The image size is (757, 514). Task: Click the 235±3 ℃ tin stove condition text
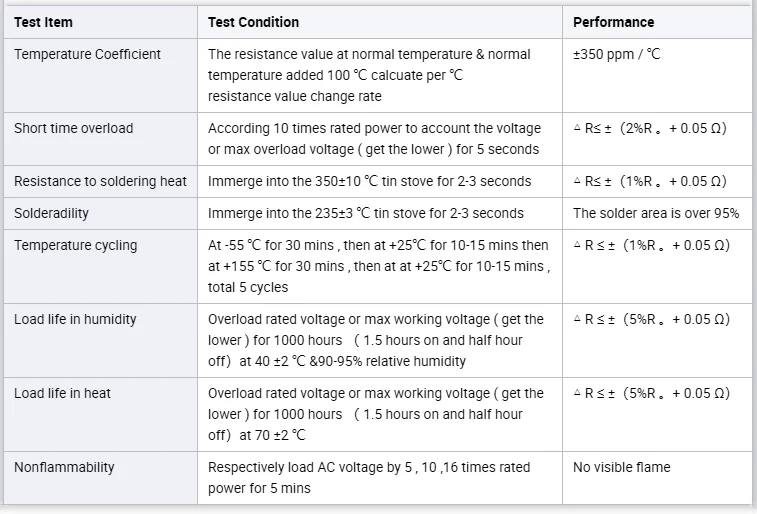click(x=365, y=213)
